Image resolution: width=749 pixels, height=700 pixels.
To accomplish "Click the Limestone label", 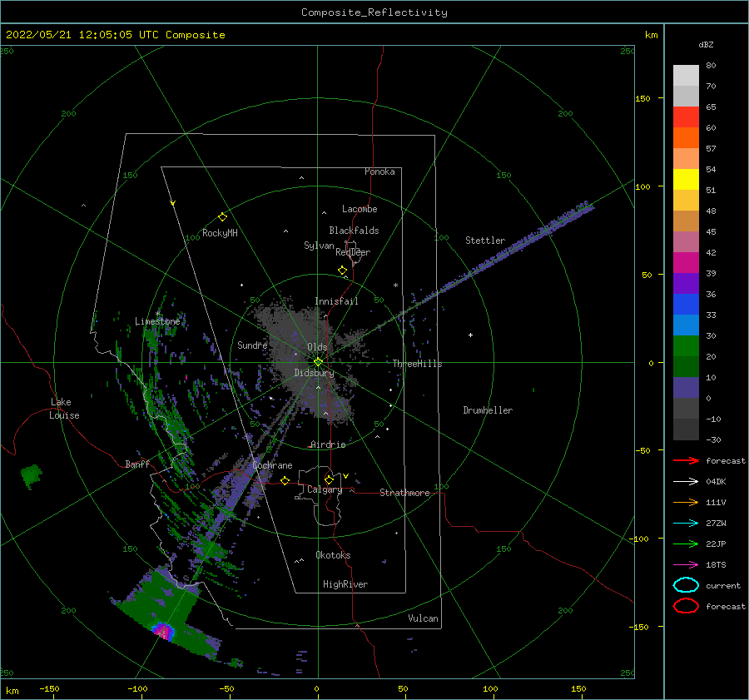I will click(x=157, y=321).
